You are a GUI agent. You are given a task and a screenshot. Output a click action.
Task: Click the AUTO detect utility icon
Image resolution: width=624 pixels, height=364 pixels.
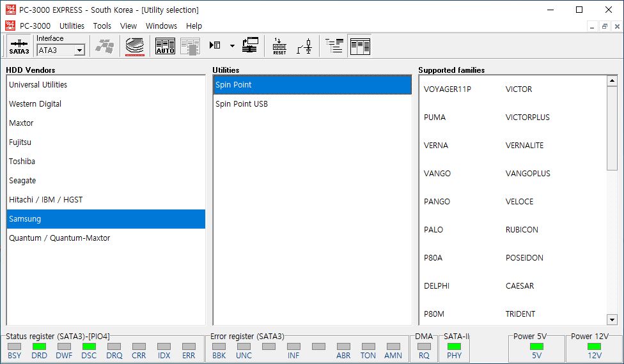click(165, 47)
